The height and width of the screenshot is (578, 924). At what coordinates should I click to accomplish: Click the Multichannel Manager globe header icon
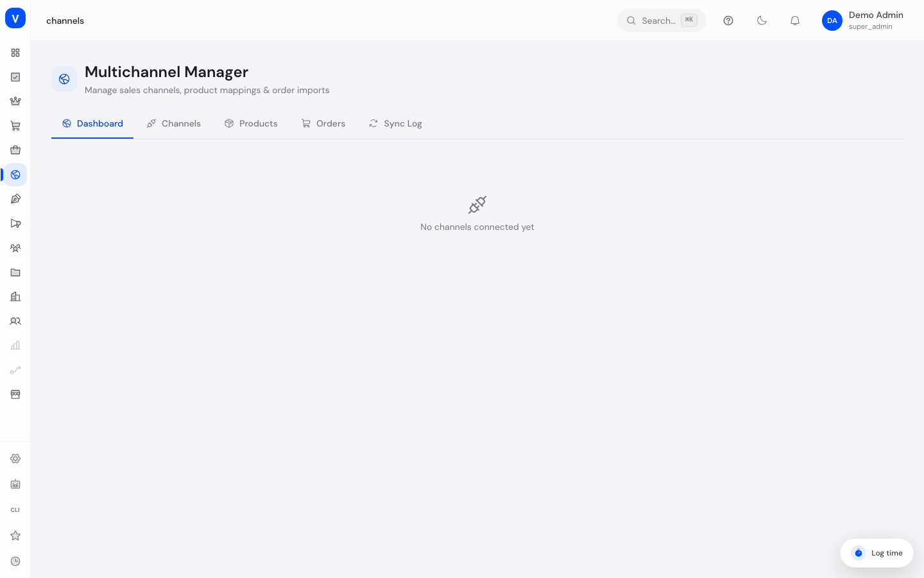(64, 79)
